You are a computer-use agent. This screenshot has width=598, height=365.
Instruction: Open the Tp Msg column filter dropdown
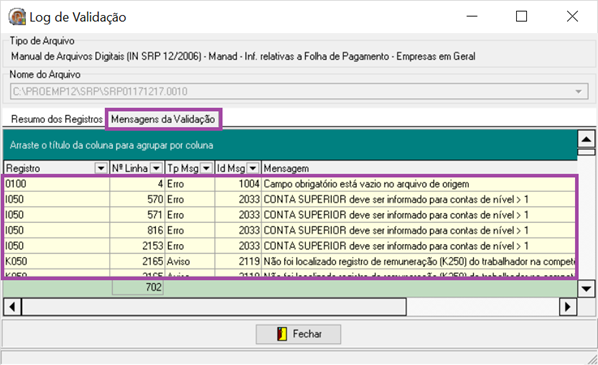(x=206, y=168)
